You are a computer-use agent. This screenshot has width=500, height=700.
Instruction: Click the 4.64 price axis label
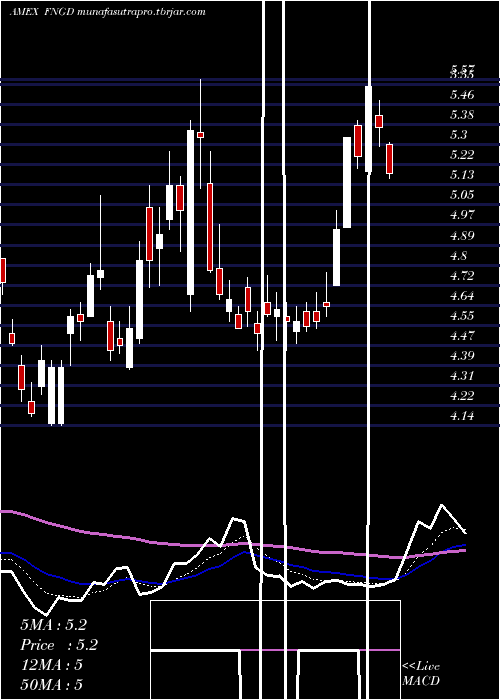pos(462,296)
